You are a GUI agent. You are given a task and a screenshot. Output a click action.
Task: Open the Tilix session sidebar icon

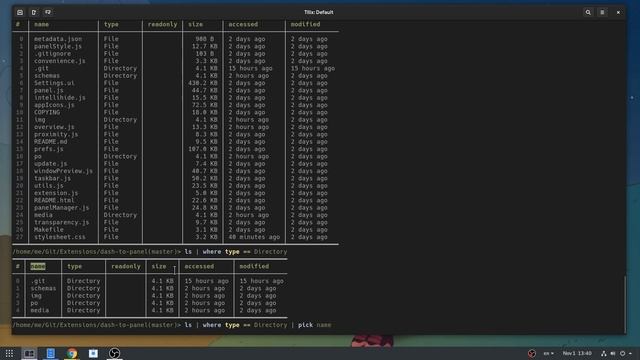coord(20,12)
